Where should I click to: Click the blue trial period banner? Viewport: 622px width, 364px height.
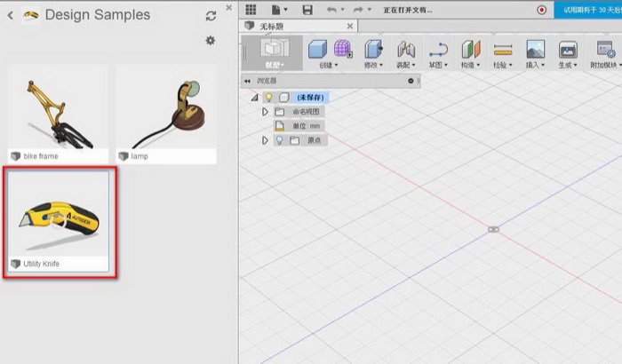tap(588, 10)
